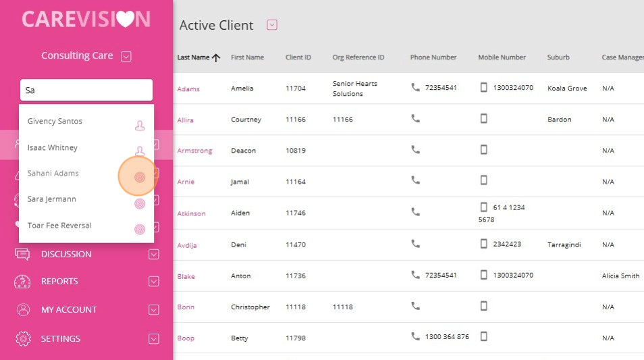Open client Arnie record link

pyautogui.click(x=186, y=182)
